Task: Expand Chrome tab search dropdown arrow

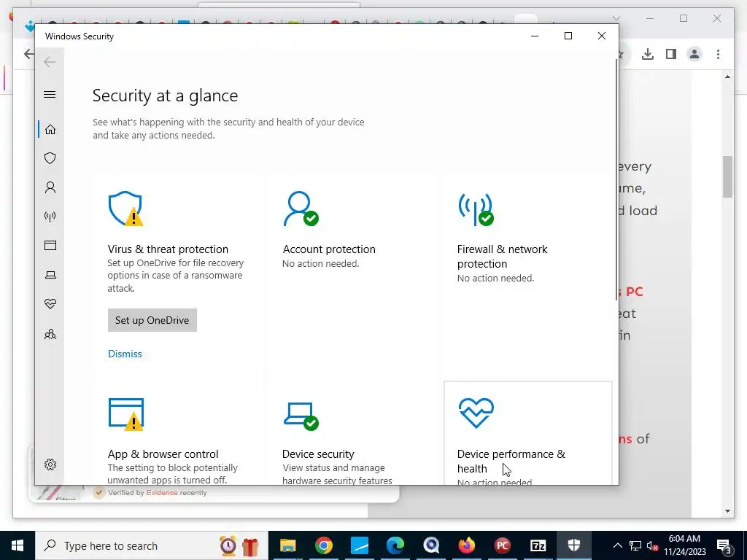Action: 616,18
